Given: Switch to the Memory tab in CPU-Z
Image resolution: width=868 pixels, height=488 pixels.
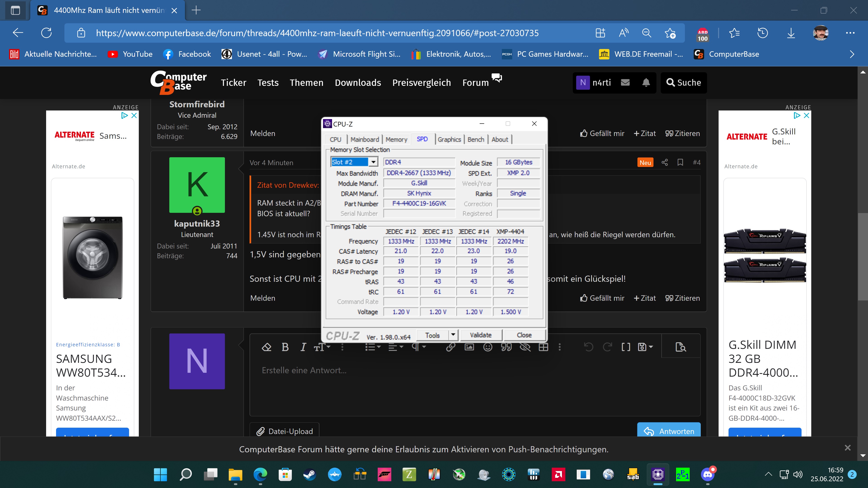Looking at the screenshot, I should (396, 139).
